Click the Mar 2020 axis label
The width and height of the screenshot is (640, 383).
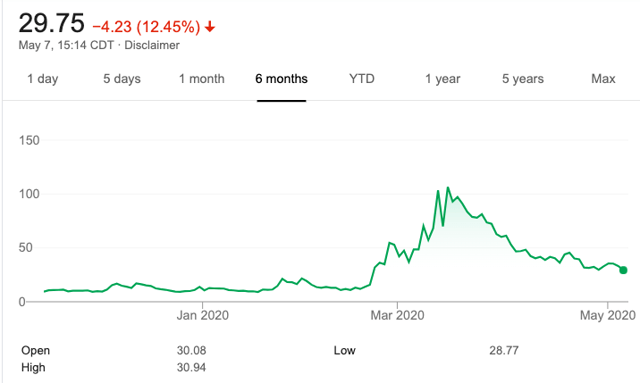[397, 315]
